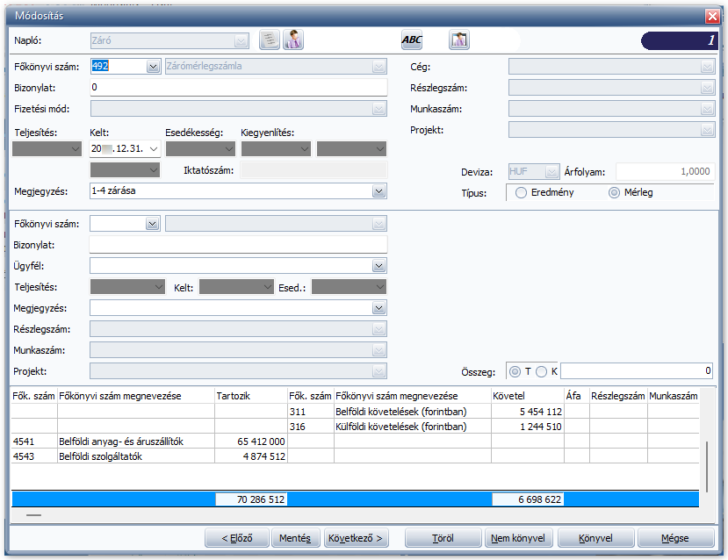
Task: Choose the K (Követel) radio option
Action: [x=541, y=371]
